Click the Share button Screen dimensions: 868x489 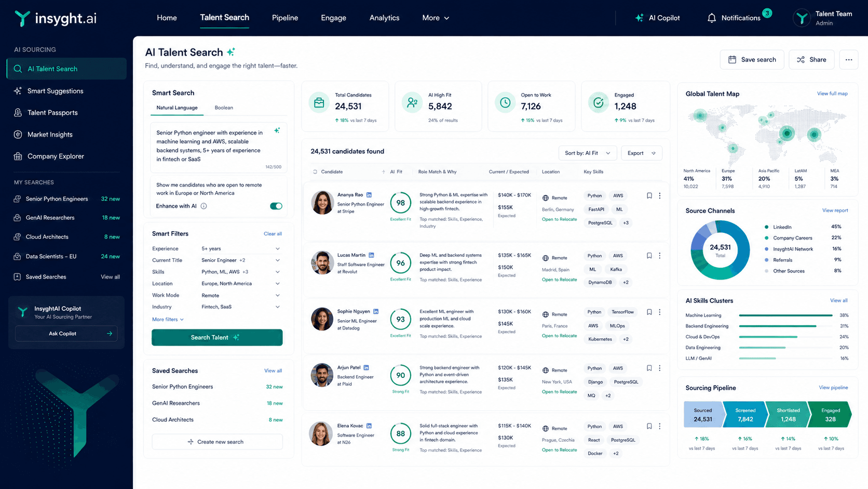pos(811,60)
